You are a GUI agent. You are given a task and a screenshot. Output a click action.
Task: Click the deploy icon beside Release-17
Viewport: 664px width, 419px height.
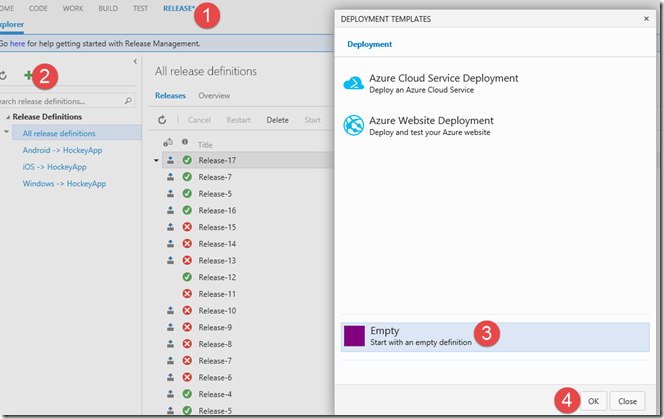coord(170,160)
